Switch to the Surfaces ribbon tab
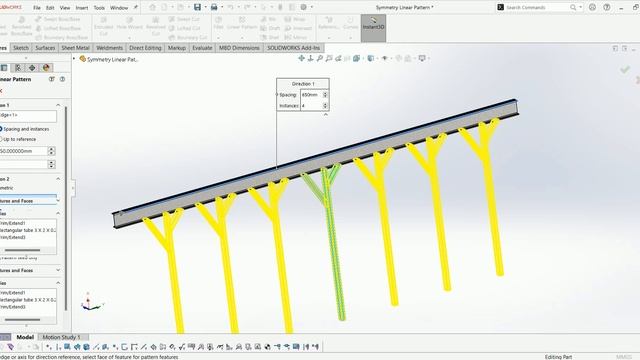640x360 pixels. tap(45, 48)
